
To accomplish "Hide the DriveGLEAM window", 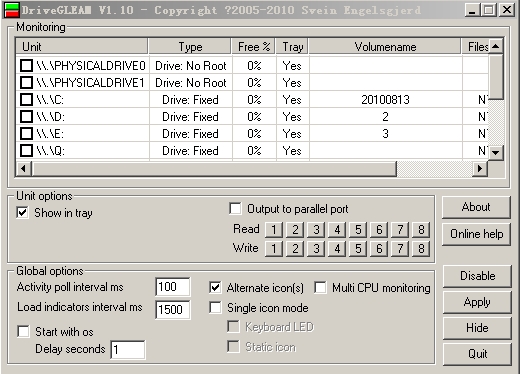I will tap(477, 328).
